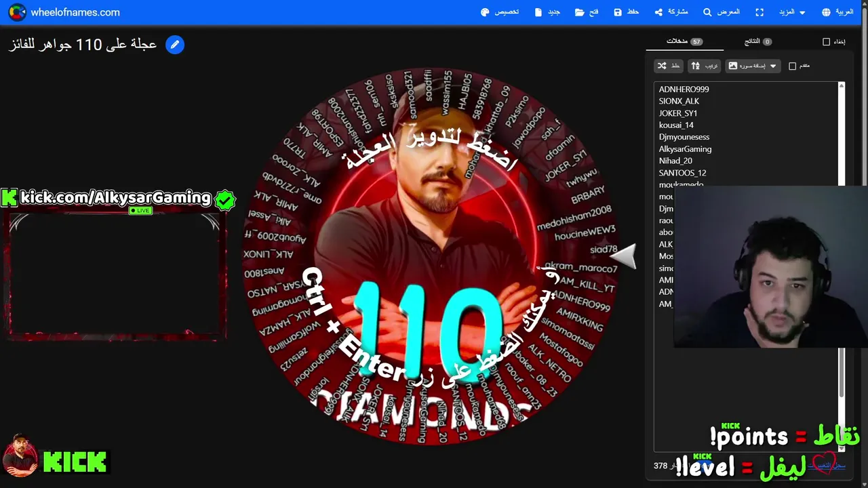Screen dimensions: 868x488
Task: Click entry AlkysarGaming in entries list
Action: pos(685,149)
